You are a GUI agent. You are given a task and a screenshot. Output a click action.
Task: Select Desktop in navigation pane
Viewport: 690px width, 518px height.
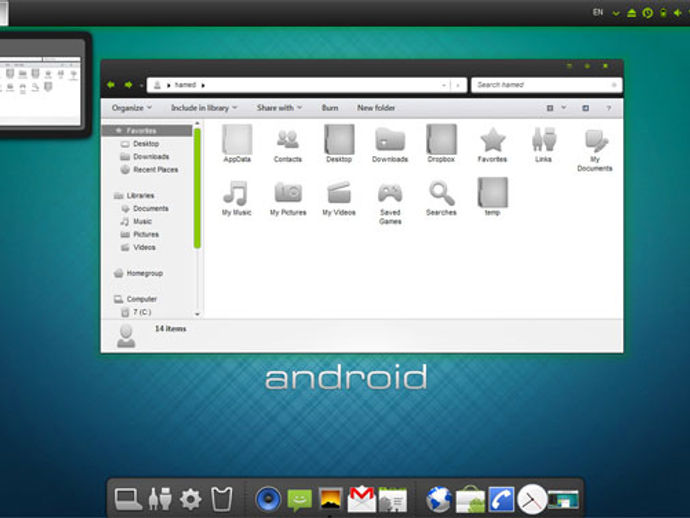coord(146,143)
